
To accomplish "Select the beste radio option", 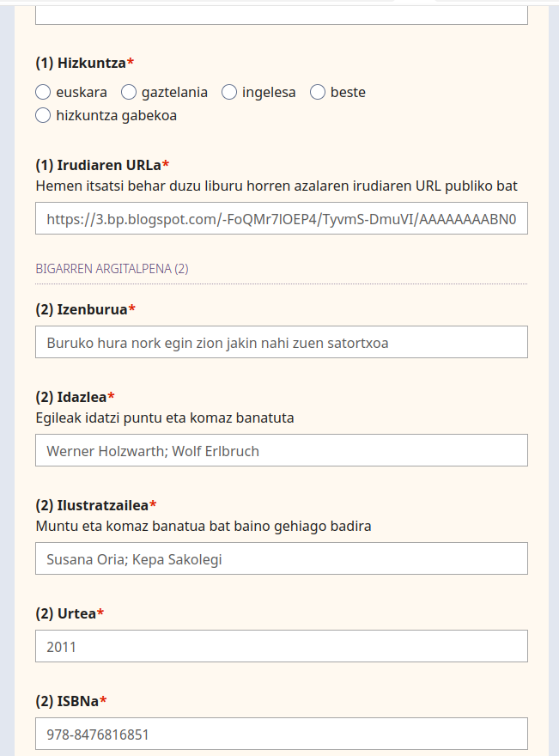I will (x=318, y=92).
